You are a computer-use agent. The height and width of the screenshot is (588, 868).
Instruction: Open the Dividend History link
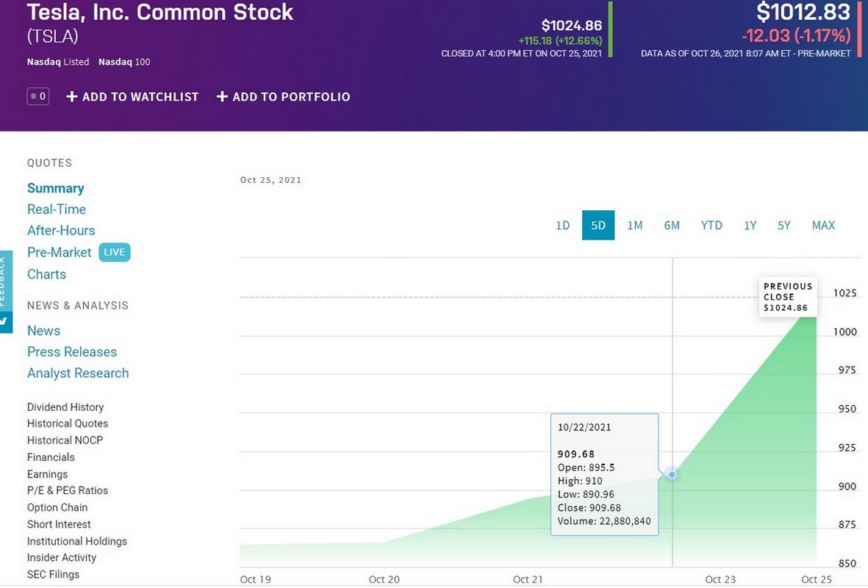tap(65, 407)
